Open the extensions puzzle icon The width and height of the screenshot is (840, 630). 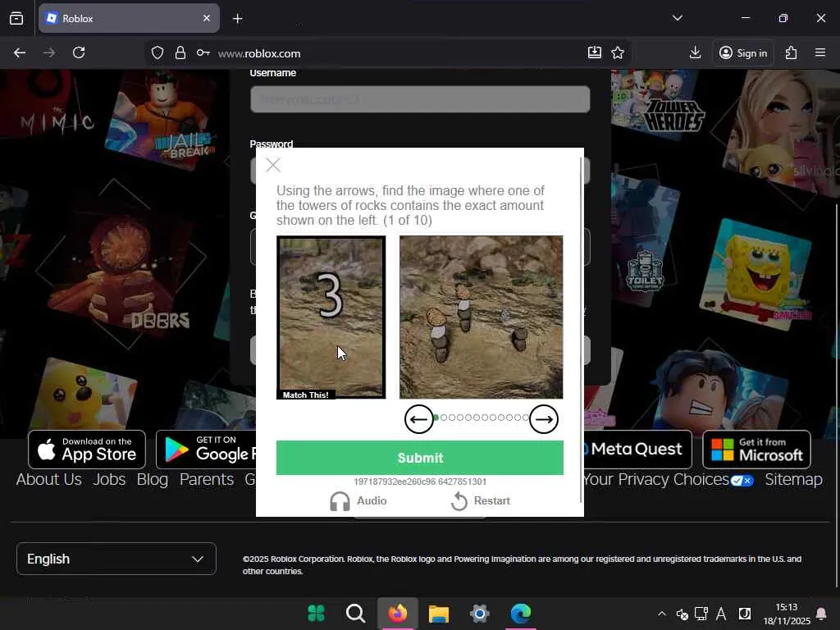(x=792, y=52)
